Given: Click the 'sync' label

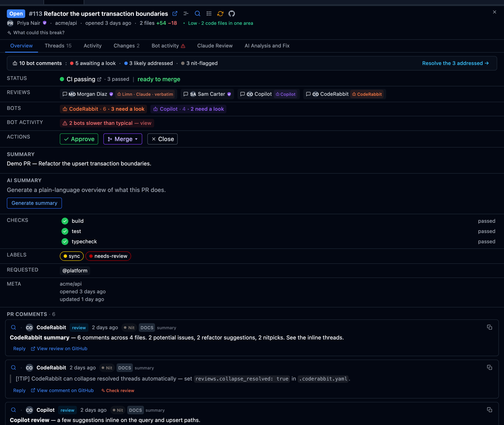Looking at the screenshot, I should pos(72,256).
